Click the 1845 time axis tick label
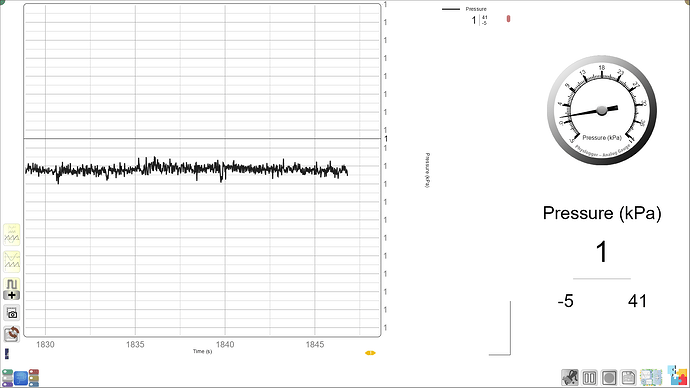Image resolution: width=690 pixels, height=388 pixels. 315,344
